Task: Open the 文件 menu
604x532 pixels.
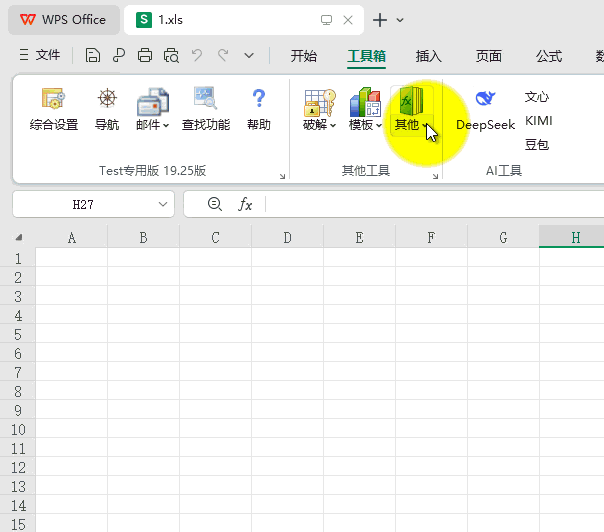Action: point(40,56)
